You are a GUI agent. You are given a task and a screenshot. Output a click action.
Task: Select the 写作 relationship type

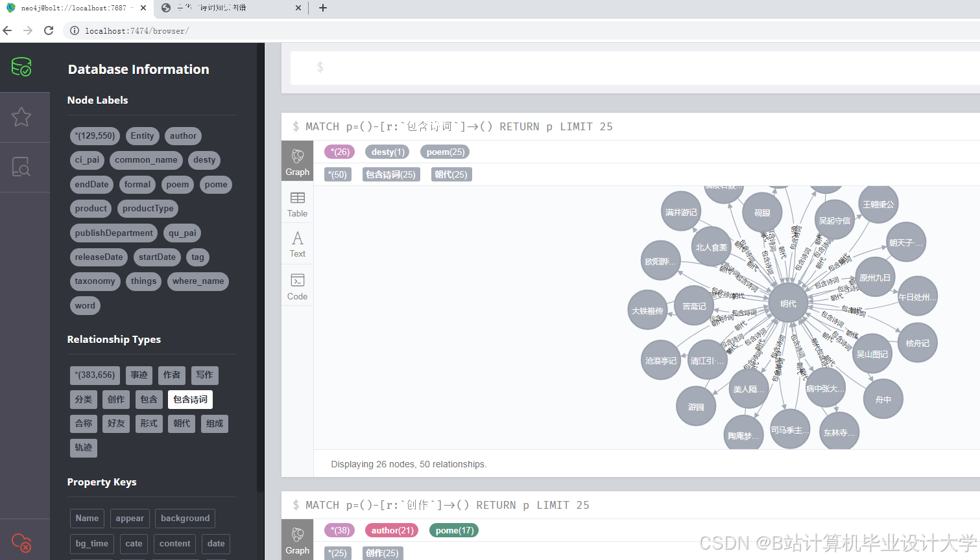point(204,375)
